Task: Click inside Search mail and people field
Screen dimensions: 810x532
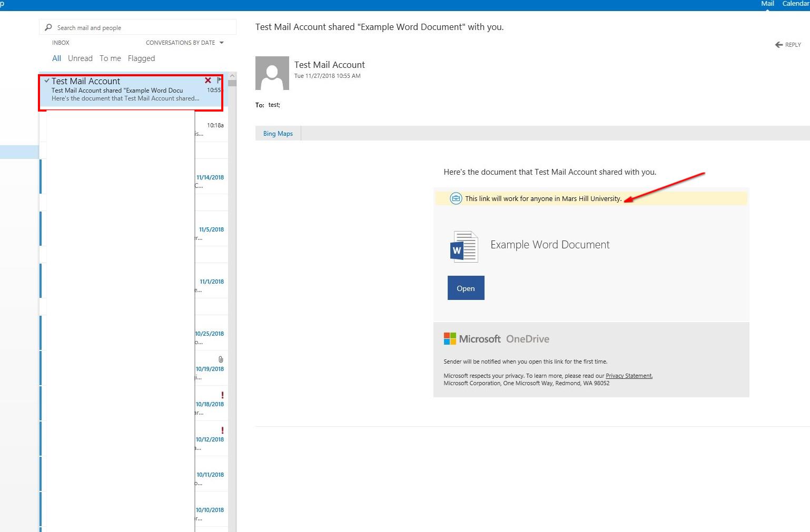Action: tap(137, 27)
